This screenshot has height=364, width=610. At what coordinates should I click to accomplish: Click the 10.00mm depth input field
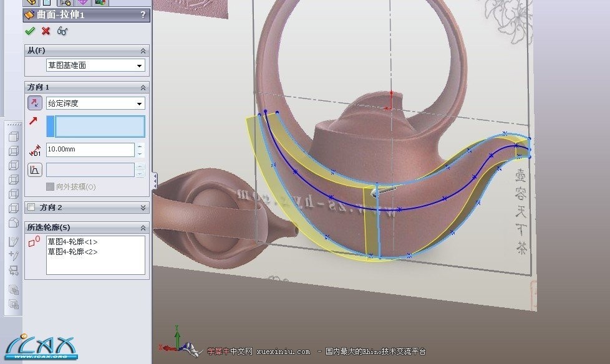tap(90, 150)
